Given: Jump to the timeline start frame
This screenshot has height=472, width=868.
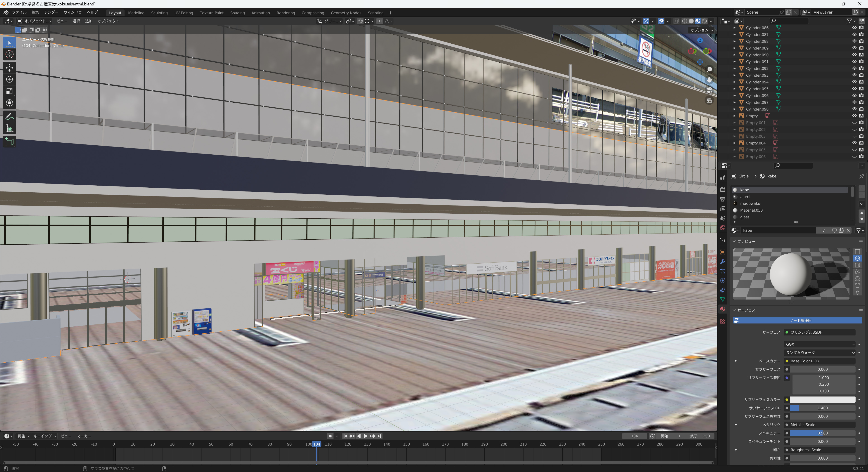Looking at the screenshot, I should 345,436.
